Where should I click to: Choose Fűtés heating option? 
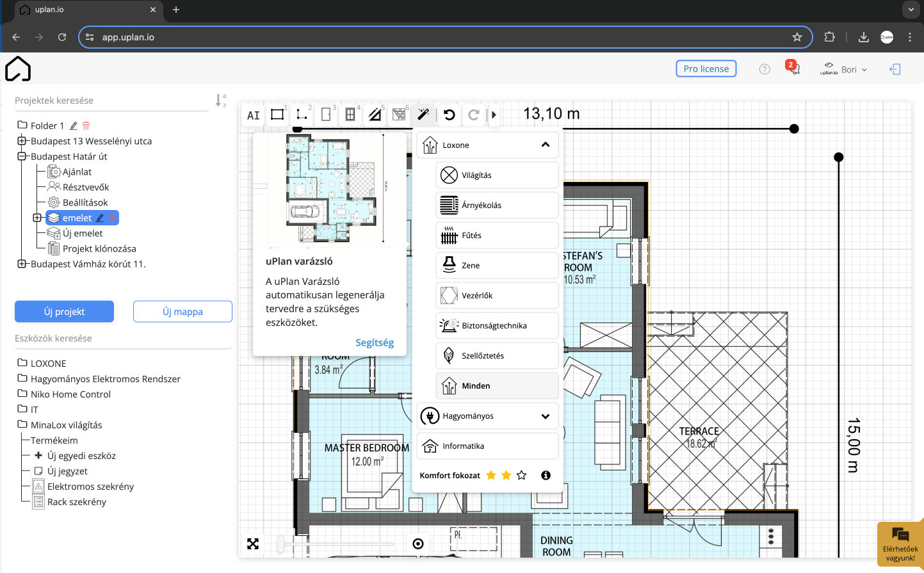pyautogui.click(x=497, y=235)
